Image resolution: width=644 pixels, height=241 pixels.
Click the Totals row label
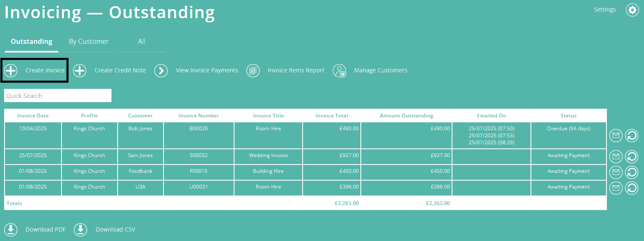(14, 203)
